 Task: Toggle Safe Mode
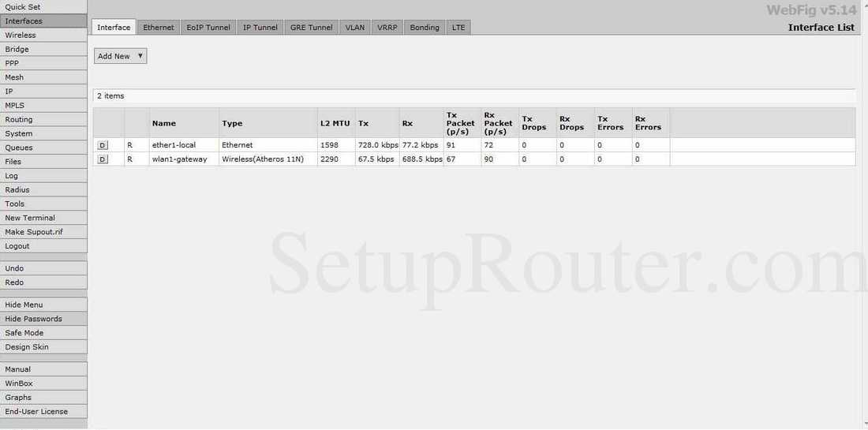point(43,333)
